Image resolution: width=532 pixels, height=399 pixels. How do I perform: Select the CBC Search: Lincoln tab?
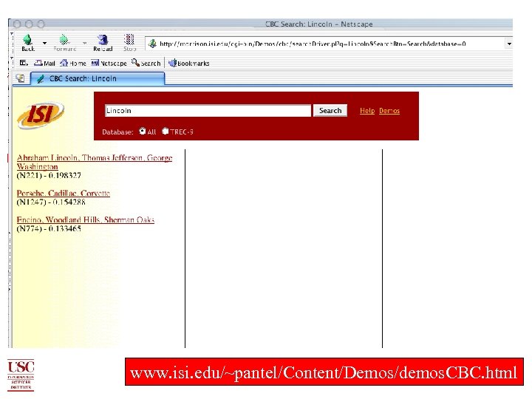pos(98,78)
